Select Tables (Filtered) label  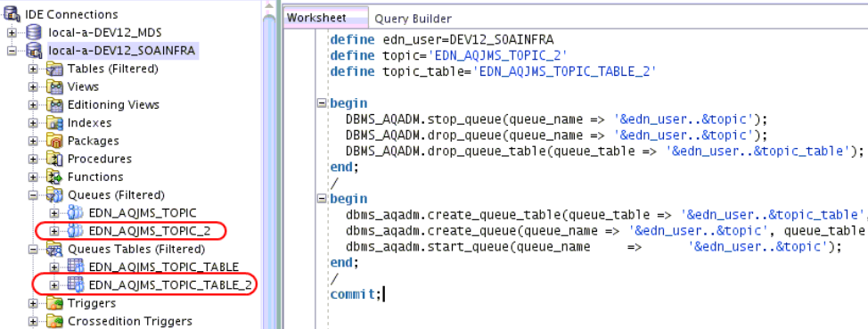[113, 70]
